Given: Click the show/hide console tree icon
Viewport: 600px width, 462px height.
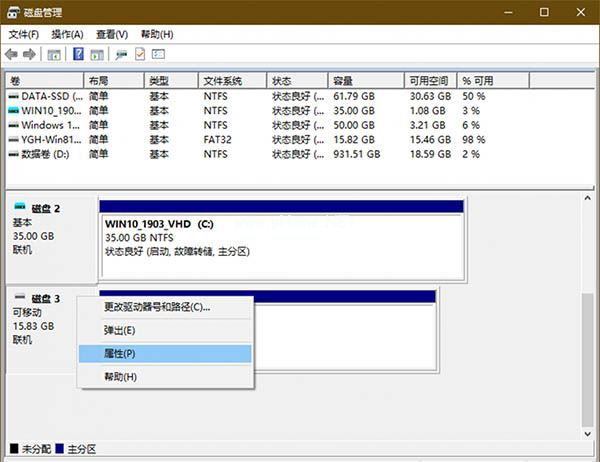Looking at the screenshot, I should coord(54,55).
